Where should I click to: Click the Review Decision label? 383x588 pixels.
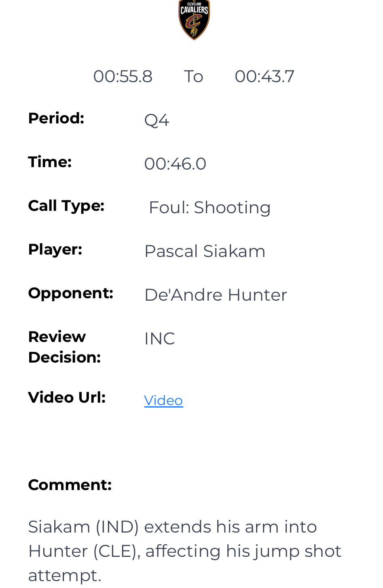click(x=64, y=347)
